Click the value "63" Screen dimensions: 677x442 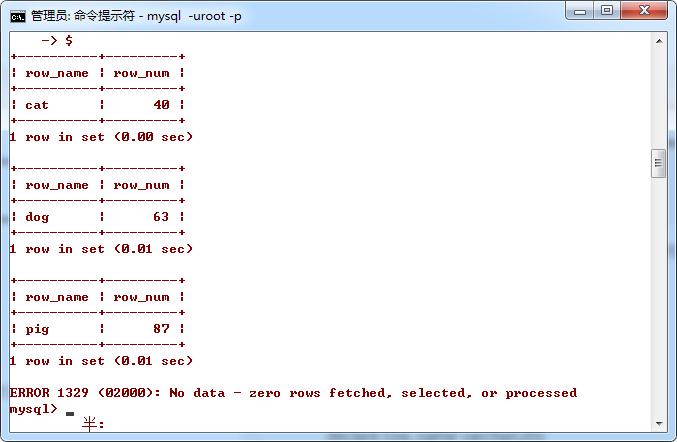tap(161, 217)
